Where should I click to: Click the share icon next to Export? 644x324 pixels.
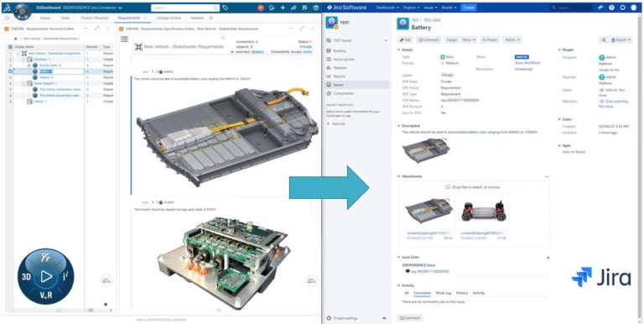604,40
